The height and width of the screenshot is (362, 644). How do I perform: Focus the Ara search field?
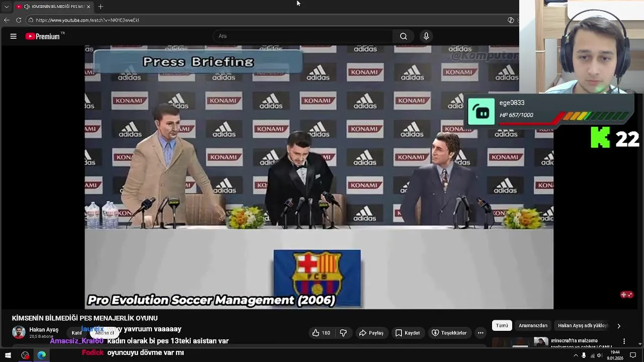(303, 36)
